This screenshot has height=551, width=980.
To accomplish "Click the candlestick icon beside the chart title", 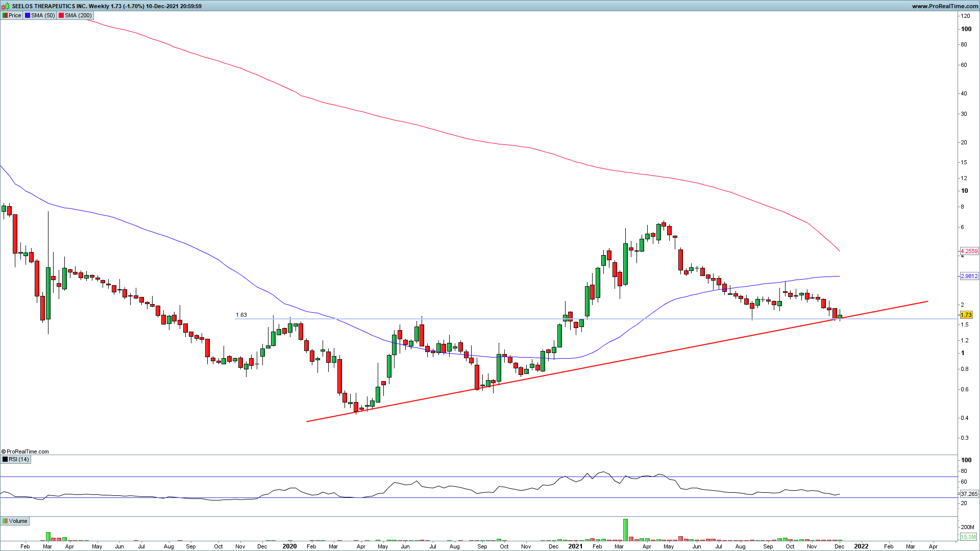I will pos(6,6).
